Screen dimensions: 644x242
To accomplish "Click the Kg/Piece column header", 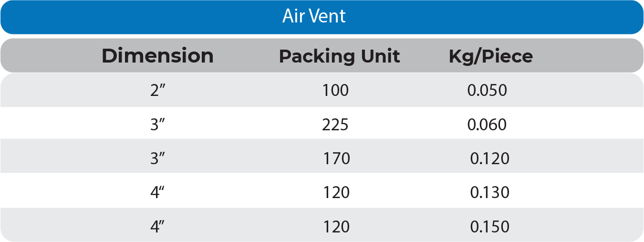I will [490, 56].
